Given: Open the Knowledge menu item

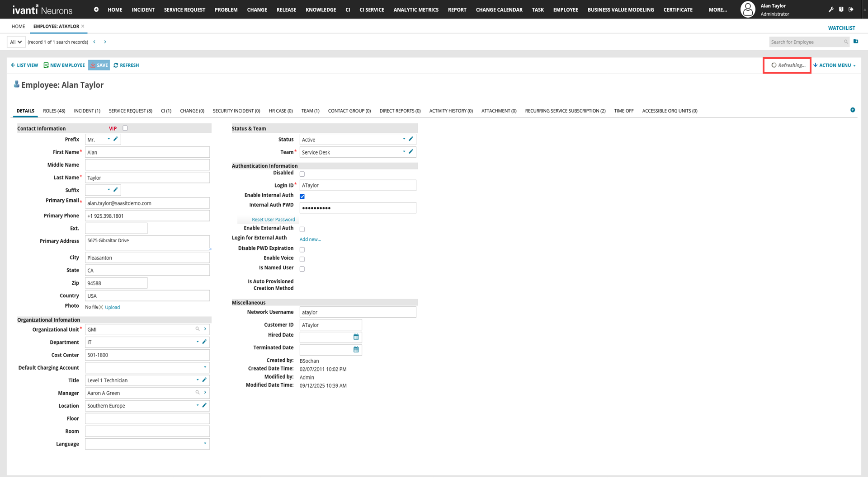Looking at the screenshot, I should pyautogui.click(x=321, y=9).
